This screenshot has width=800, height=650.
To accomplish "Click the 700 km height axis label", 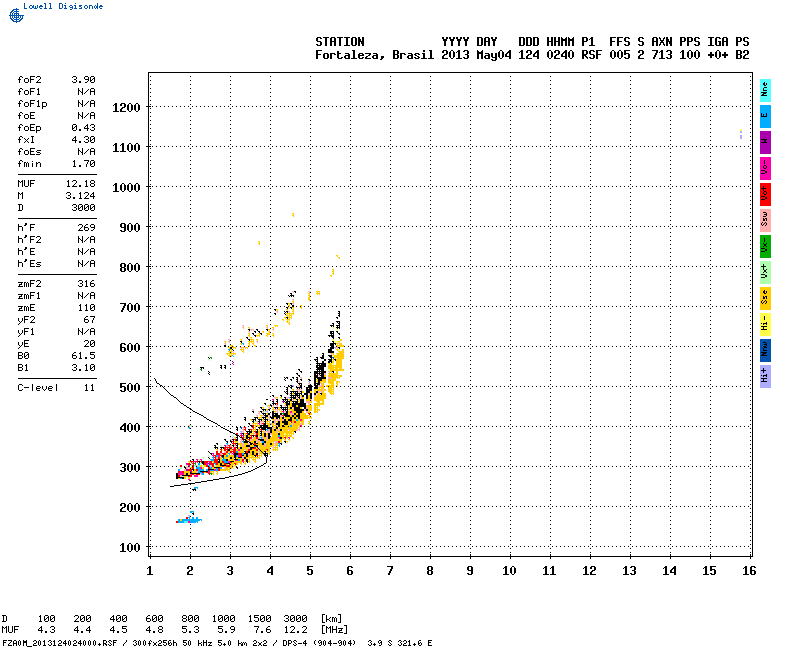I will click(x=130, y=308).
